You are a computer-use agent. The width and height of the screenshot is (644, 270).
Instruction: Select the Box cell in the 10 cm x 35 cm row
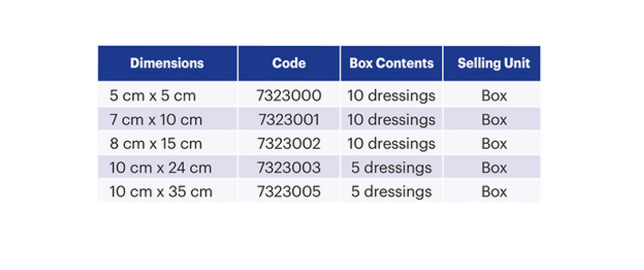tap(494, 192)
